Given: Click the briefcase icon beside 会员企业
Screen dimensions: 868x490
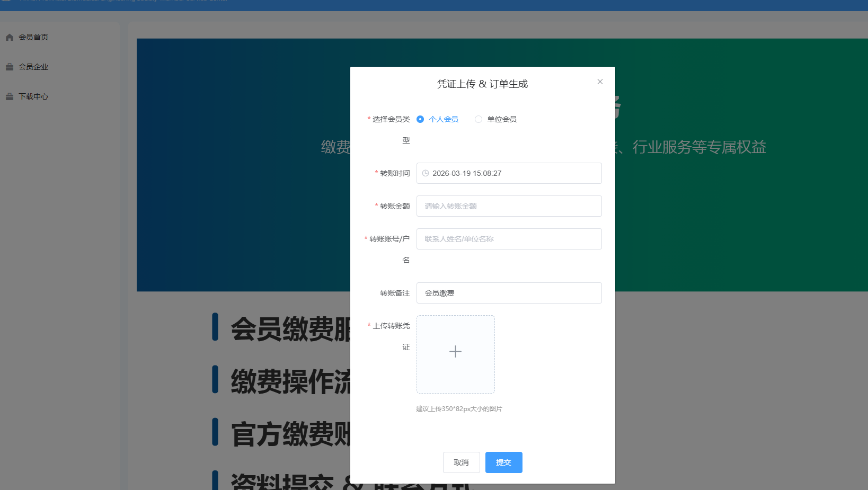Looking at the screenshot, I should point(10,67).
